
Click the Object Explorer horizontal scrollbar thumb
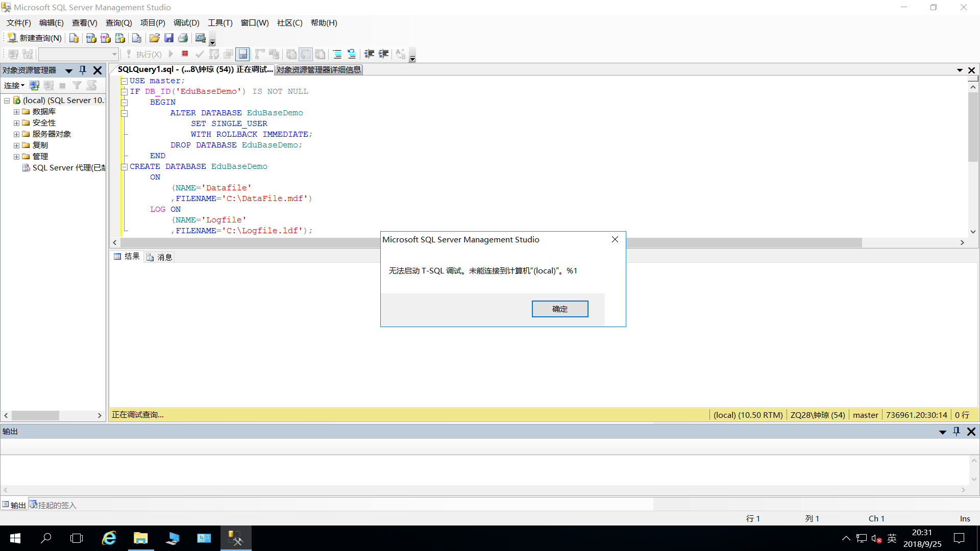point(35,415)
